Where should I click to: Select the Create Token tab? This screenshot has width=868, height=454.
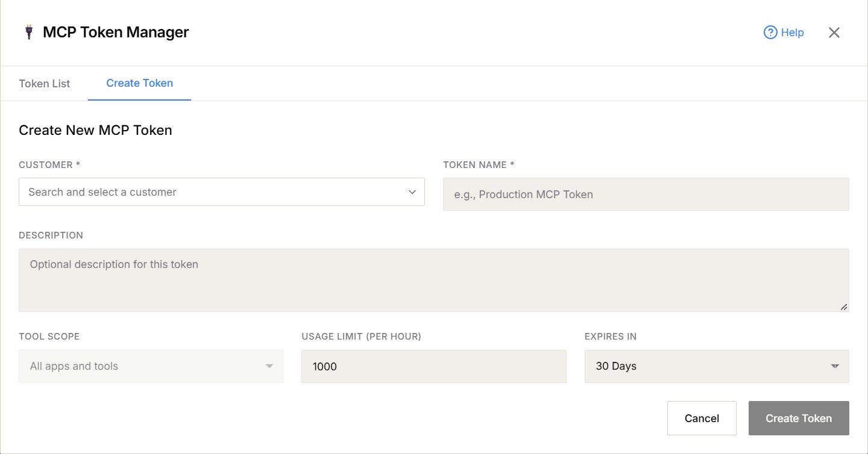pyautogui.click(x=140, y=83)
